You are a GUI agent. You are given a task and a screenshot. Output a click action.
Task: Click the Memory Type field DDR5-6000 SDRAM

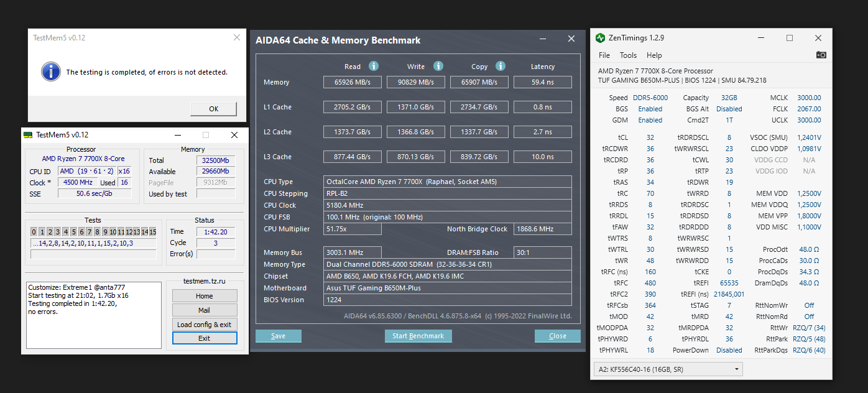pyautogui.click(x=448, y=264)
